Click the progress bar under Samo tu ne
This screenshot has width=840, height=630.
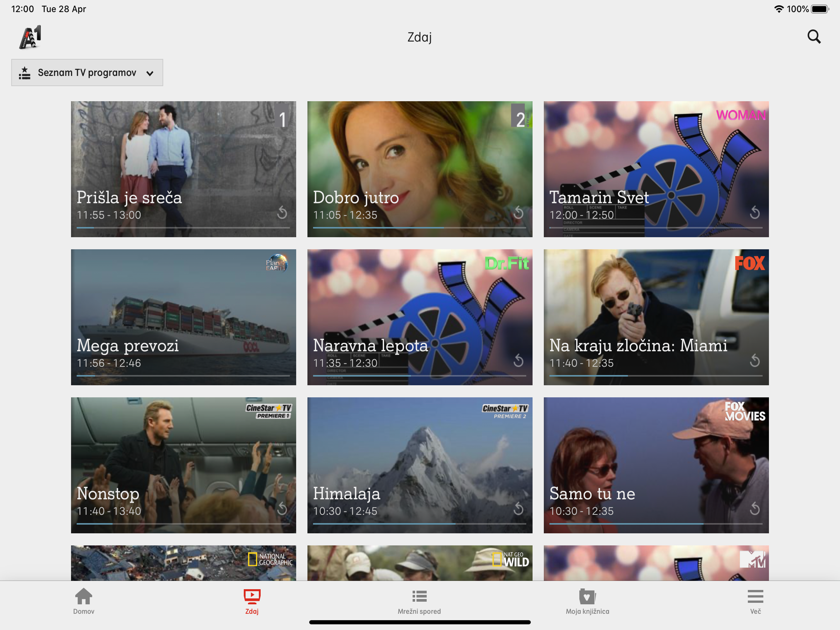click(x=656, y=524)
